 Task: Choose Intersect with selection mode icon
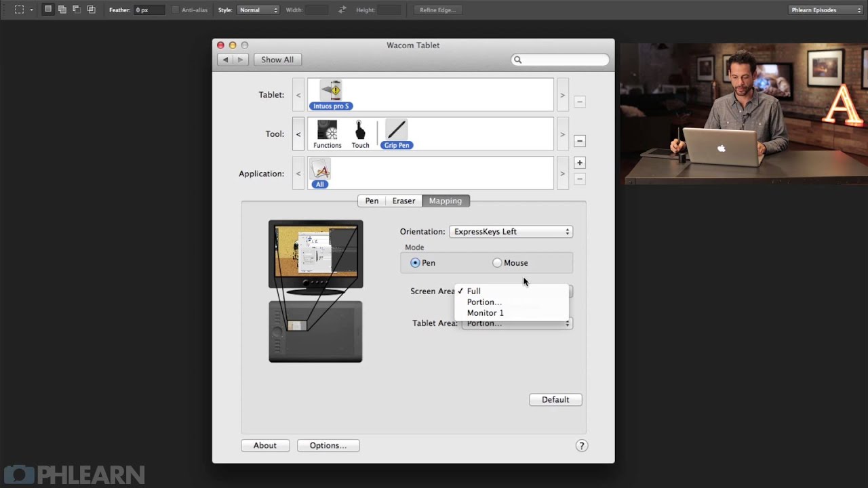[x=91, y=9]
